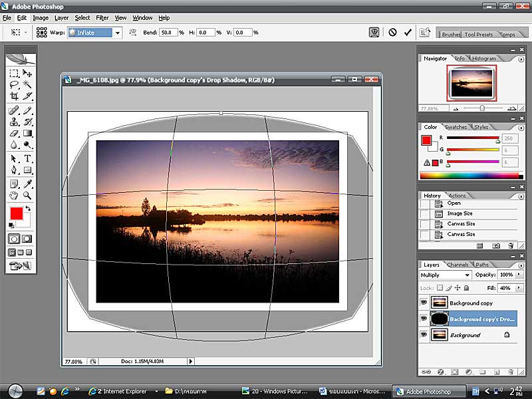Select the Healing Brush tool
Screen dimensions: 532x399
14,110
